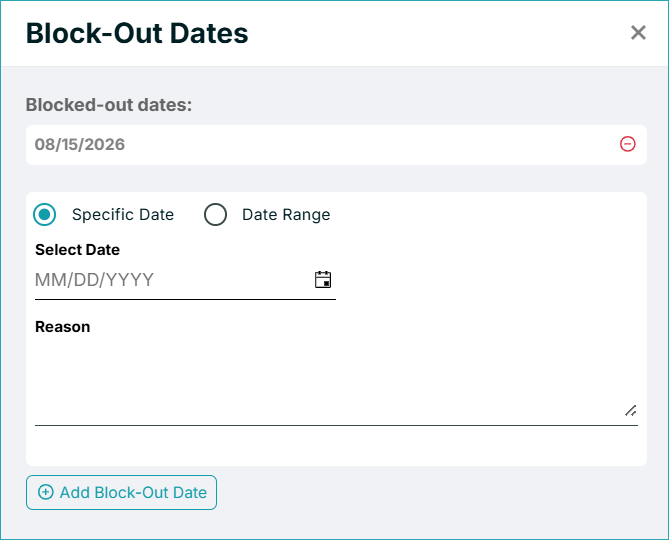Choose the Date Range radio button
Screen dimensions: 669x540
215,214
